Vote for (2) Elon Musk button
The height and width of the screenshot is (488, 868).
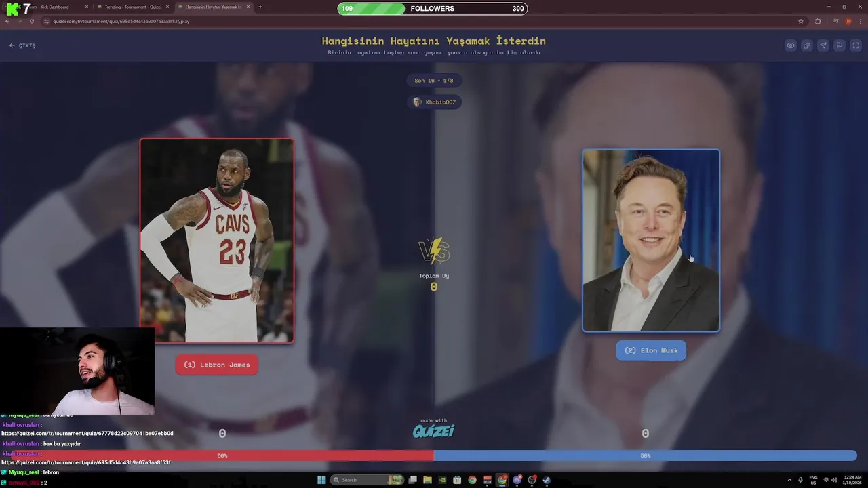[x=651, y=350]
